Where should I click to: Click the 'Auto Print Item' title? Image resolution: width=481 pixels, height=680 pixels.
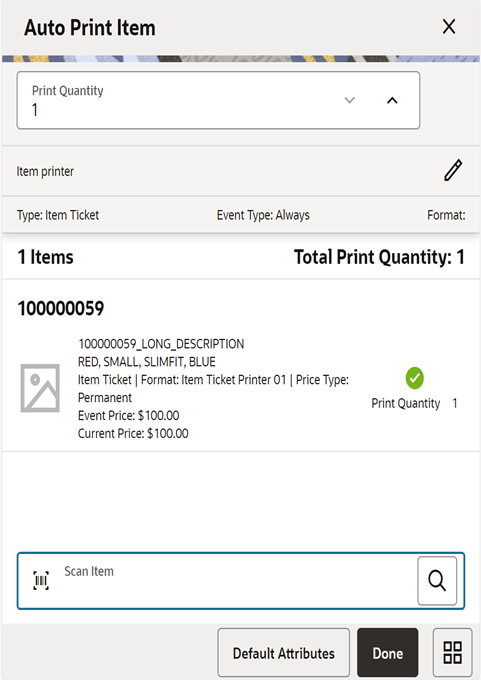tap(89, 28)
